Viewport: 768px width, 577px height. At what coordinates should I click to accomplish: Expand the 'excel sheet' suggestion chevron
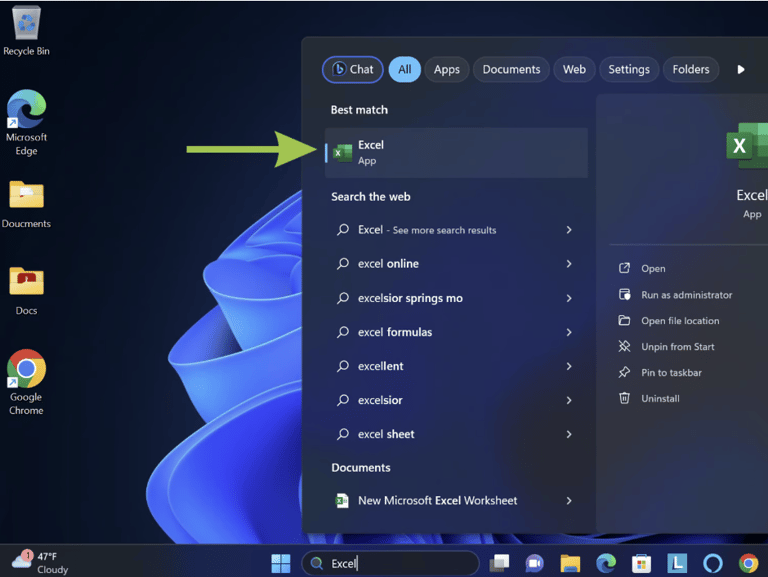(x=569, y=434)
